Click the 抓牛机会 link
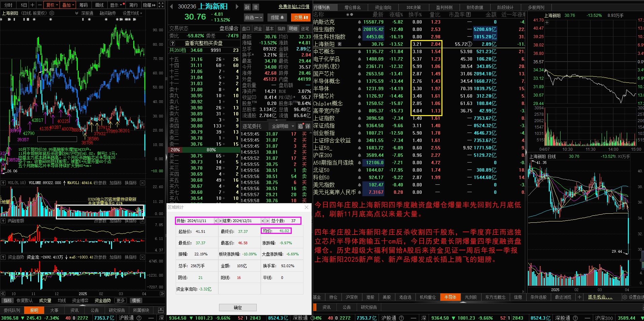Screen dimensions: 644x321 pyautogui.click(x=600, y=297)
